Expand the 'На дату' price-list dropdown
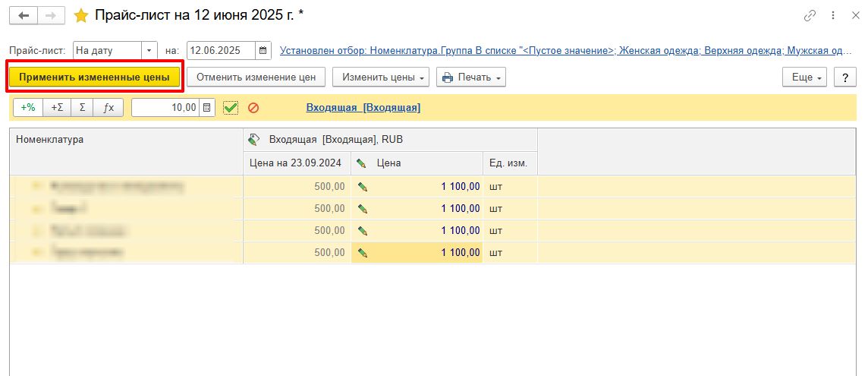This screenshot has height=376, width=868. pyautogui.click(x=149, y=51)
